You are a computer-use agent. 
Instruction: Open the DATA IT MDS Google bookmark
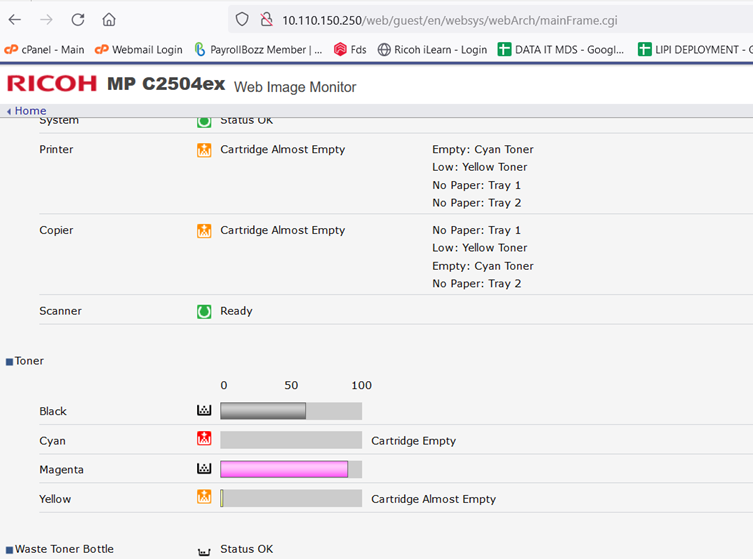561,49
